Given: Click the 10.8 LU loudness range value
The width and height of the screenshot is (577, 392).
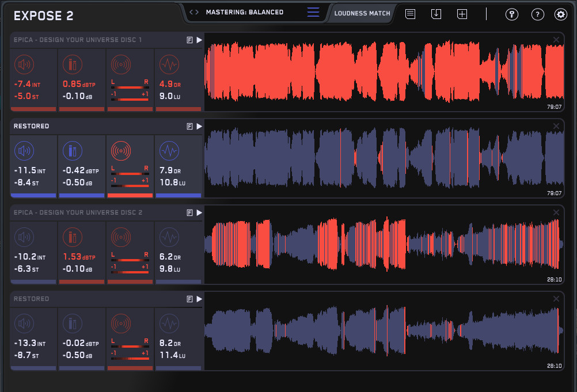Looking at the screenshot, I should pyautogui.click(x=173, y=182).
